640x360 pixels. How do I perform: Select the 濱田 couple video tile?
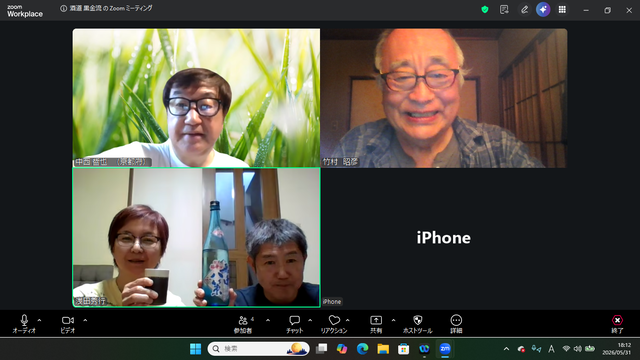point(196,237)
